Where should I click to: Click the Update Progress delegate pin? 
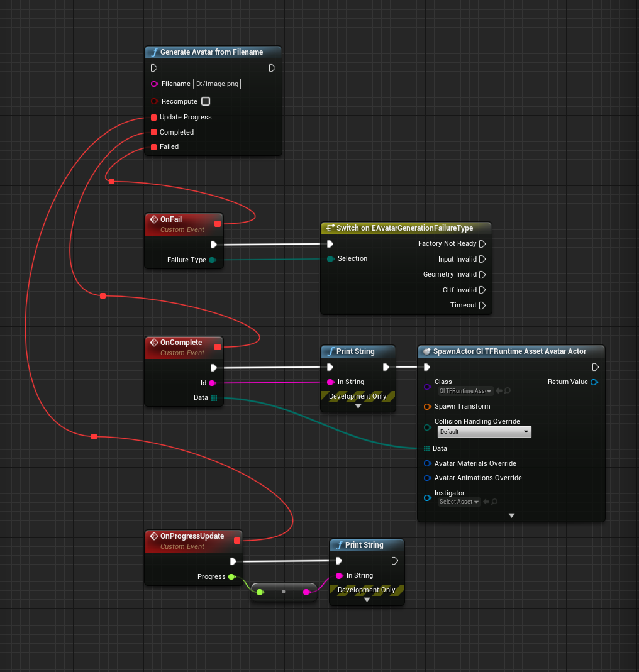click(153, 118)
